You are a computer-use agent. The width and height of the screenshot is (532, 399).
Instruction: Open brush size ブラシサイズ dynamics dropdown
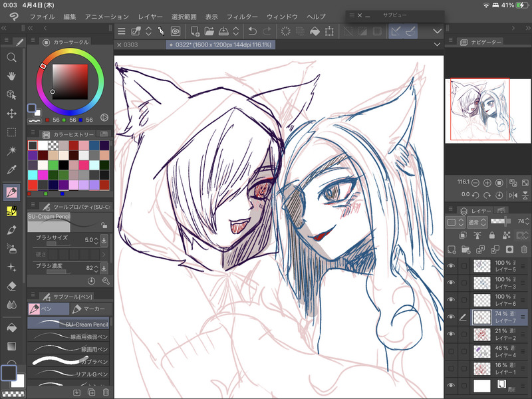point(104,240)
